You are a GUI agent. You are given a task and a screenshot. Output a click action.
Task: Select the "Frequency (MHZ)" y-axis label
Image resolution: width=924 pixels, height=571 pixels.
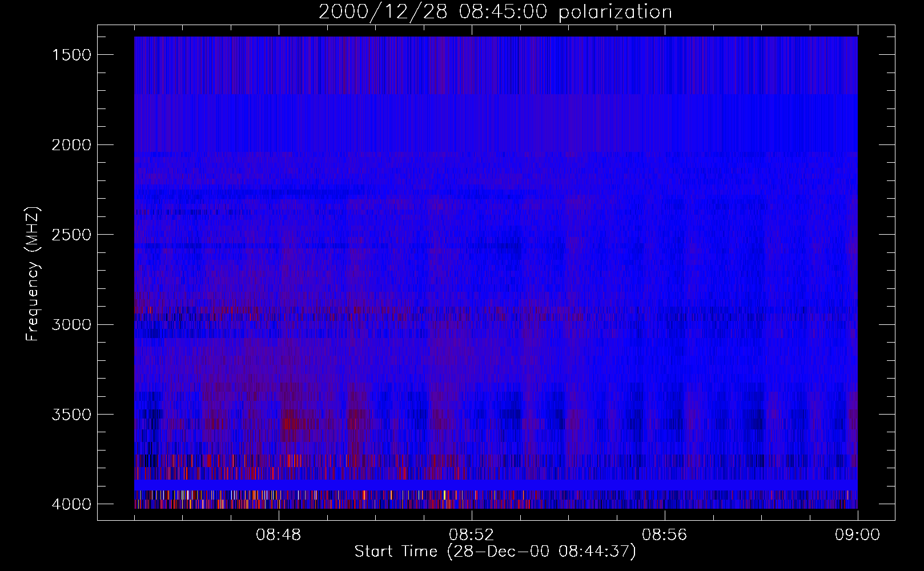(x=33, y=274)
